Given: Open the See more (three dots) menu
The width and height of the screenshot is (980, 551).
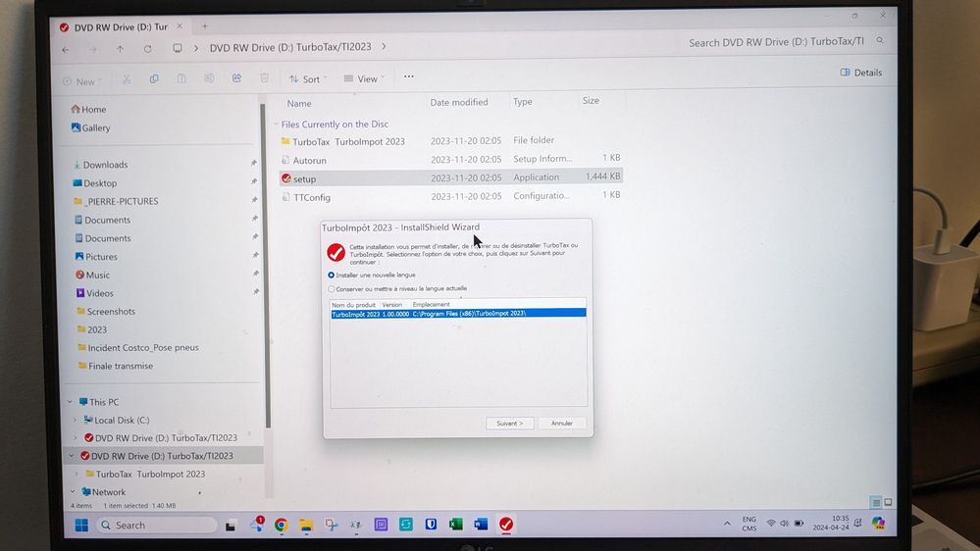Looking at the screenshot, I should (x=409, y=76).
